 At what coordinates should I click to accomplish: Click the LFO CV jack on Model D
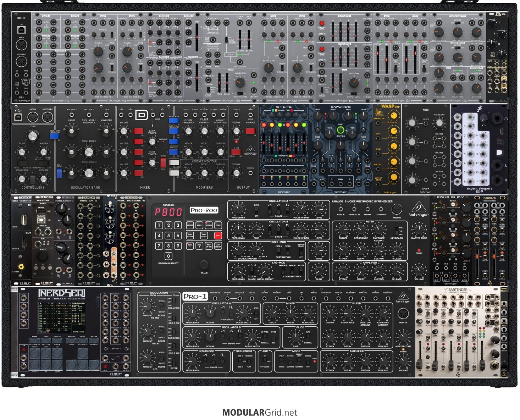pyautogui.click(x=106, y=115)
